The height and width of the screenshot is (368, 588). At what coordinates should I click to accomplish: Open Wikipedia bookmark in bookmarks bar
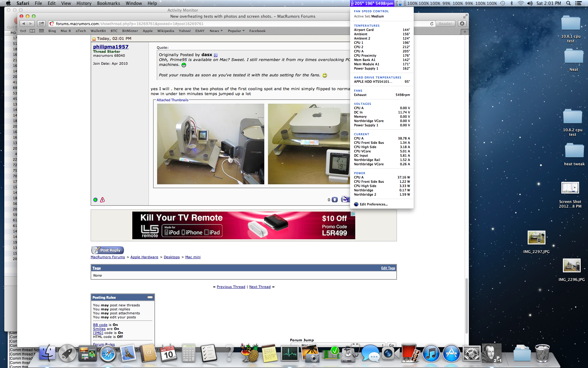coord(166,31)
